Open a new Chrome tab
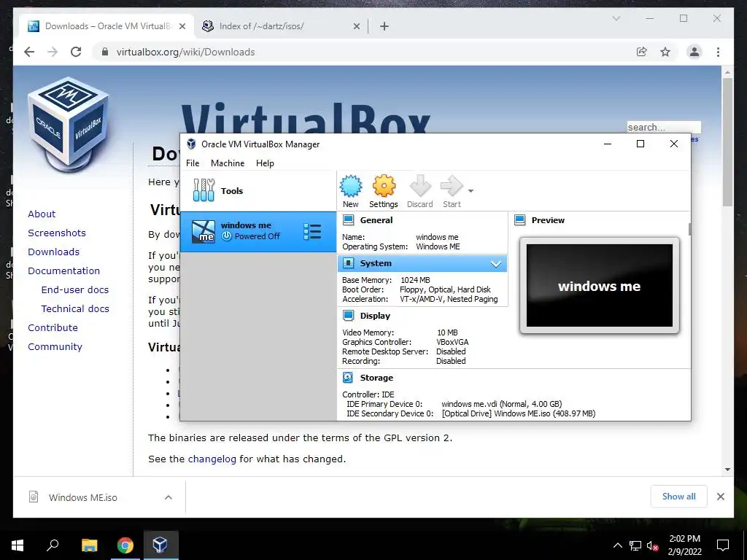The width and height of the screenshot is (747, 560). tap(384, 27)
